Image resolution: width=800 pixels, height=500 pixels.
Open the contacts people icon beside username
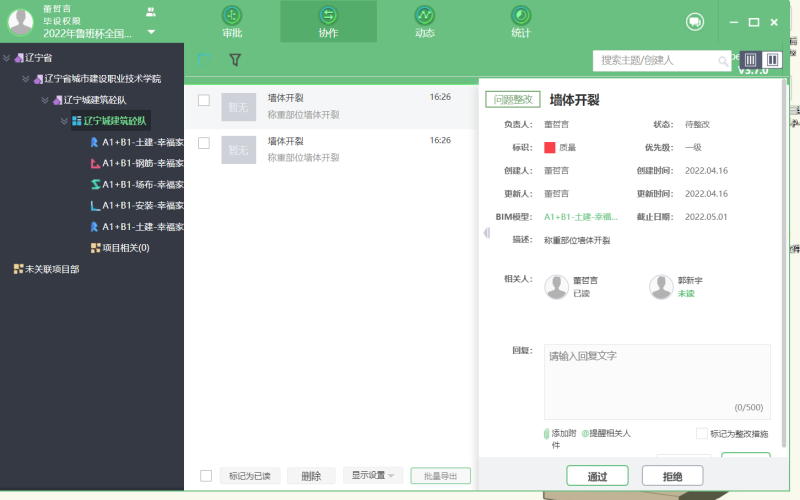[x=151, y=12]
